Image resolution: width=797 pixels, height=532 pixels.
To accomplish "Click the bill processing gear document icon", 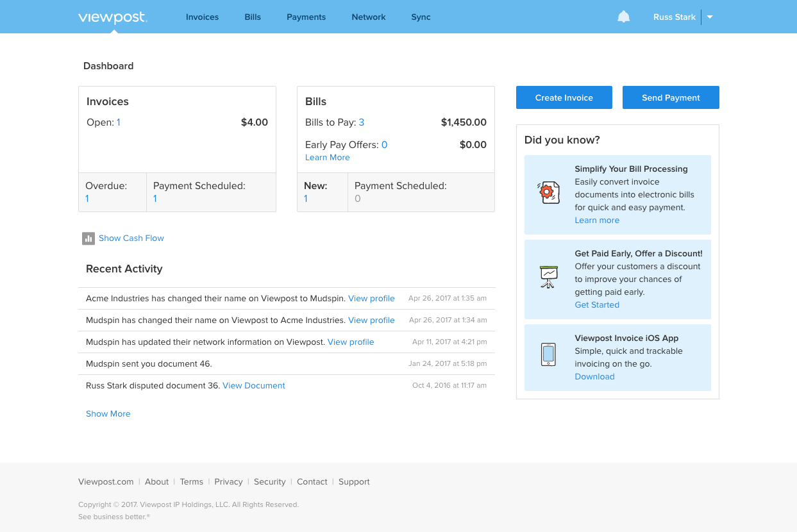I will tap(548, 192).
